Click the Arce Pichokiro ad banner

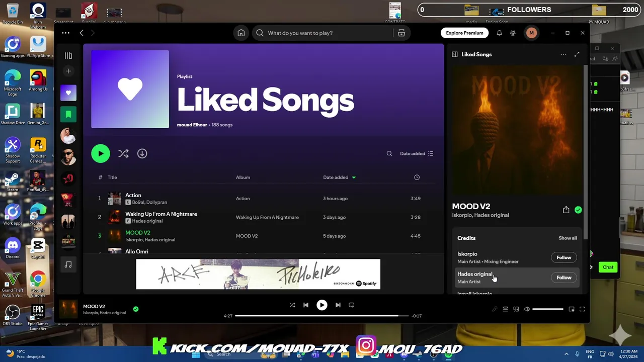(x=258, y=274)
